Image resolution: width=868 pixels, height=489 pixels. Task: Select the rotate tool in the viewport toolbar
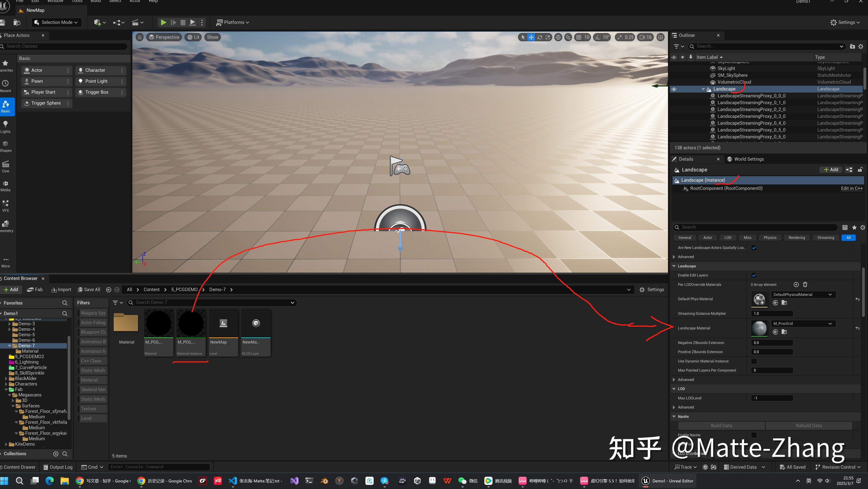click(539, 37)
